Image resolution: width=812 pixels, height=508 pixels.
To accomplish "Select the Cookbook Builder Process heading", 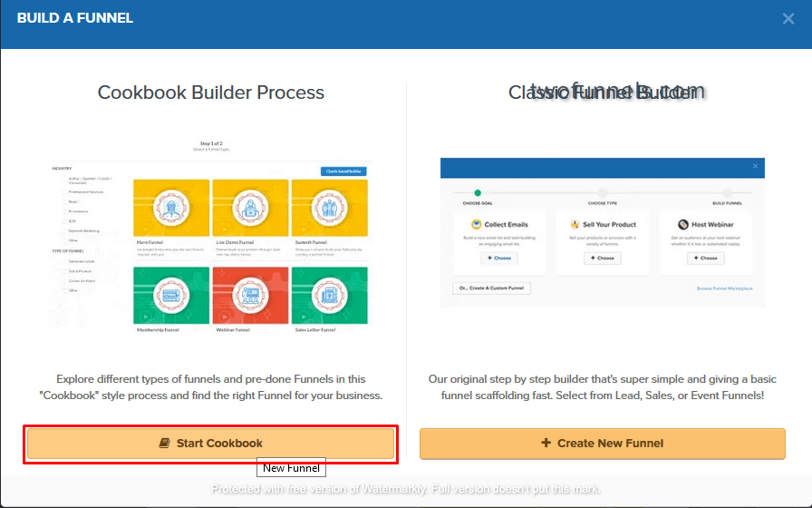I will (x=211, y=93).
